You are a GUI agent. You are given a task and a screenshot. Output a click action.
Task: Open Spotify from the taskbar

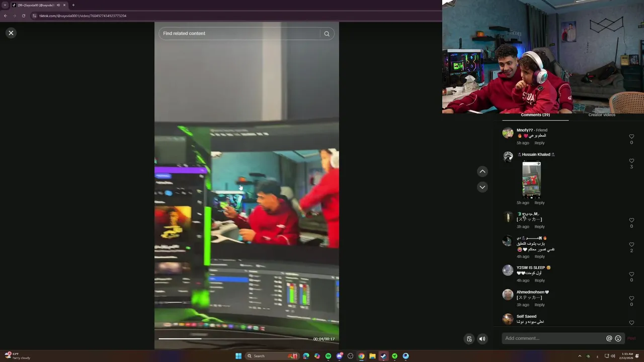click(x=328, y=356)
